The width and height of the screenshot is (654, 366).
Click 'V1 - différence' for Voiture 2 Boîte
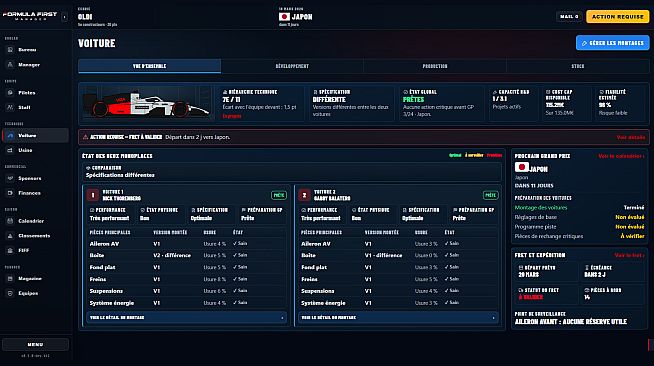coord(383,255)
